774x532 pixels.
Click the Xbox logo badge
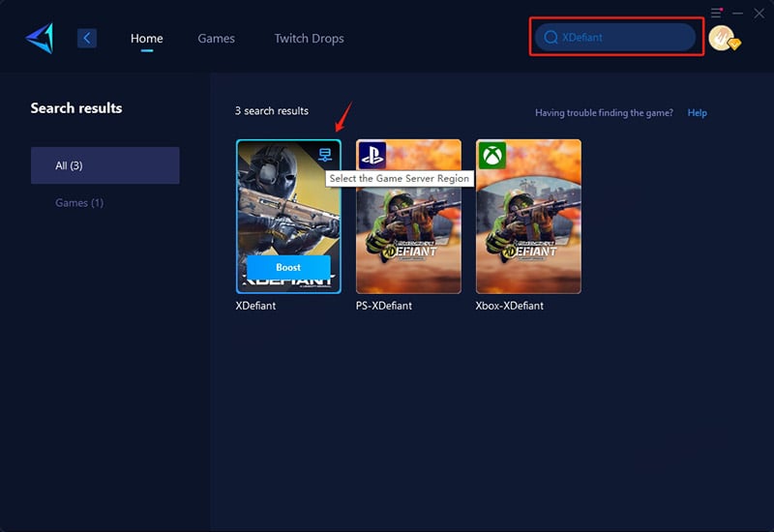pyautogui.click(x=492, y=156)
